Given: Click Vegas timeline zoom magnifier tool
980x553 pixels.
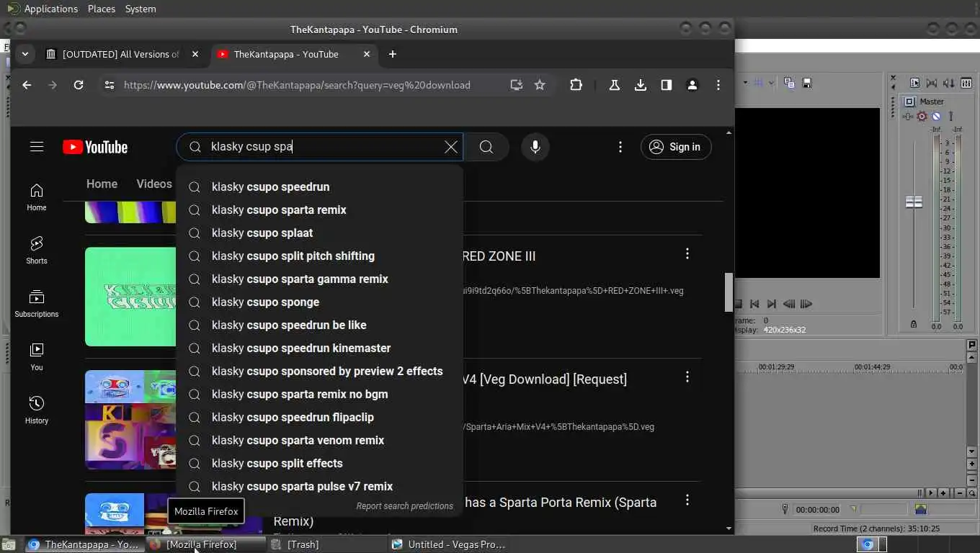Looking at the screenshot, I should coord(972,493).
